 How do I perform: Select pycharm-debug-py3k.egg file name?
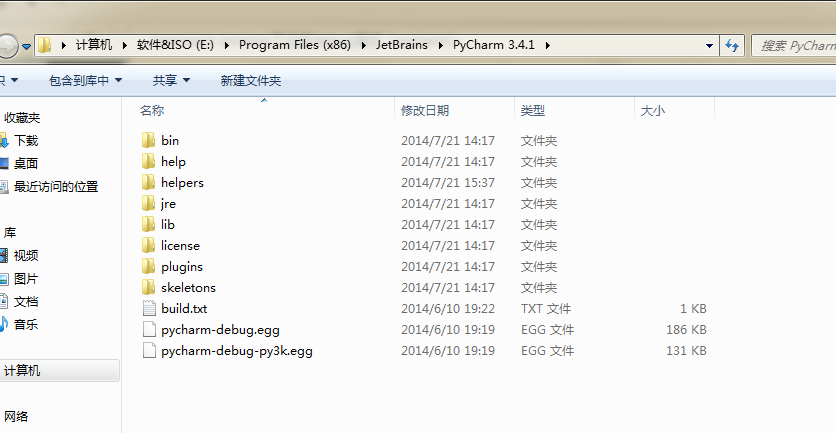pyautogui.click(x=237, y=350)
